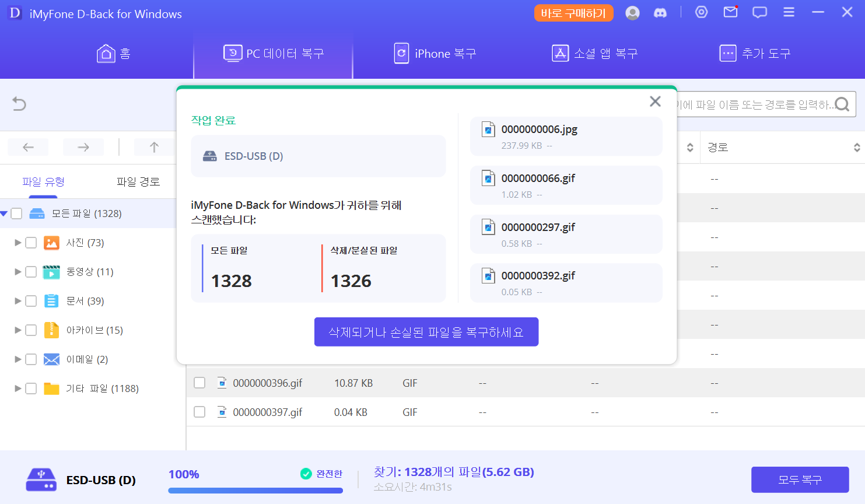Click the ESD-USB drive icon in dialog
The height and width of the screenshot is (504, 865).
(209, 156)
